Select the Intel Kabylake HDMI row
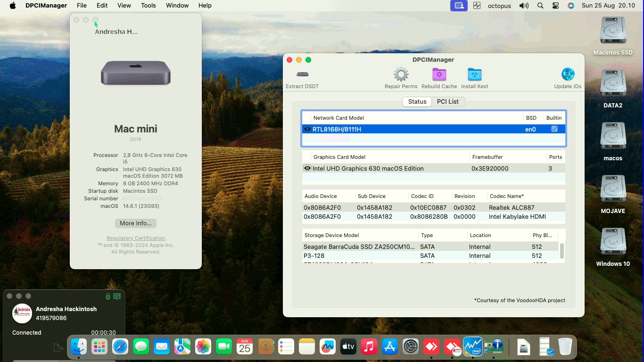Screen dimensions: 644x362 coord(433,217)
